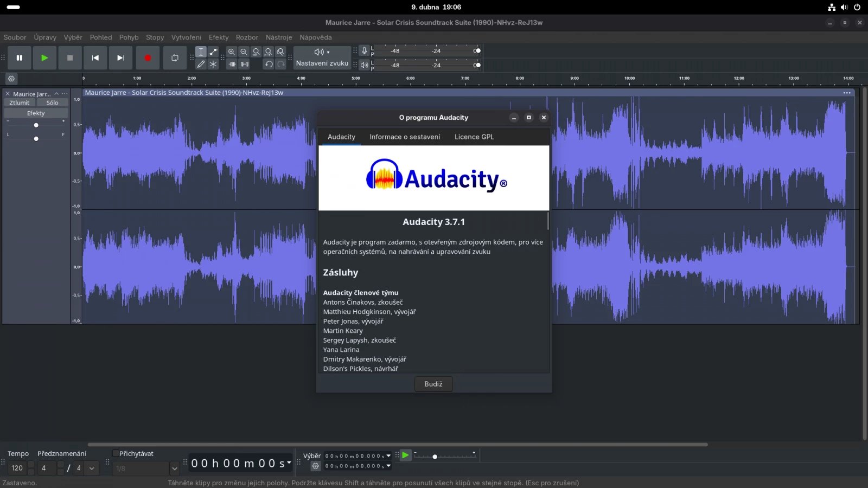This screenshot has height=488, width=868.
Task: Toggle Sólo on the track
Action: coord(53,102)
